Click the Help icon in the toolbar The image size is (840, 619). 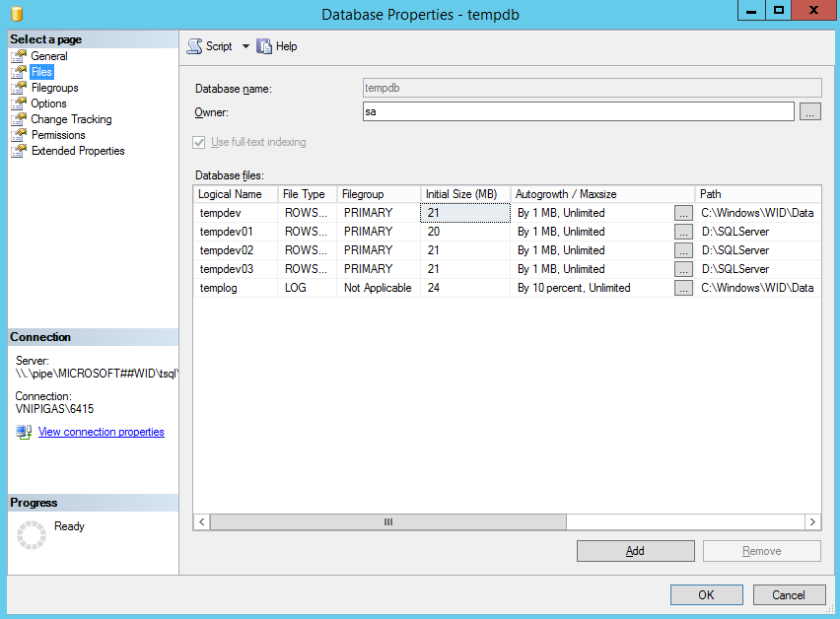264,45
